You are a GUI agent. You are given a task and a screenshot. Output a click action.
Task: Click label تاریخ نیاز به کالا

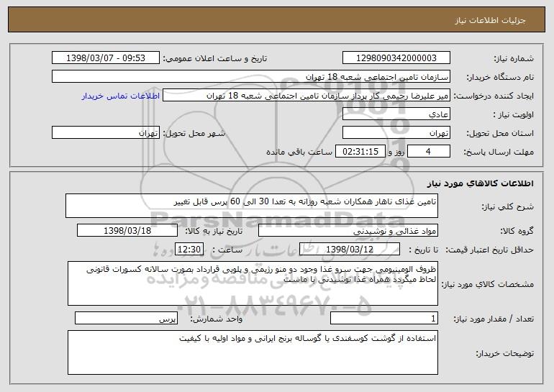tap(214, 232)
